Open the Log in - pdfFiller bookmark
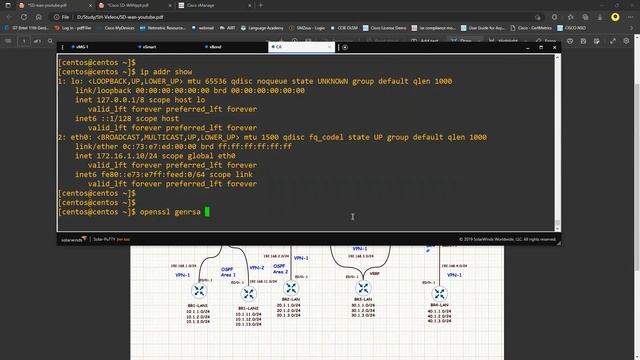Viewport: 640px width, 360px height. (73, 28)
